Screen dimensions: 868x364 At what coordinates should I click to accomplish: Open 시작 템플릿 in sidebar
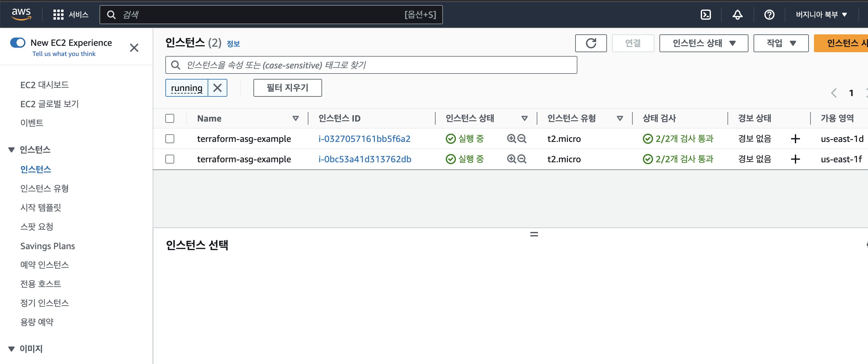point(40,207)
